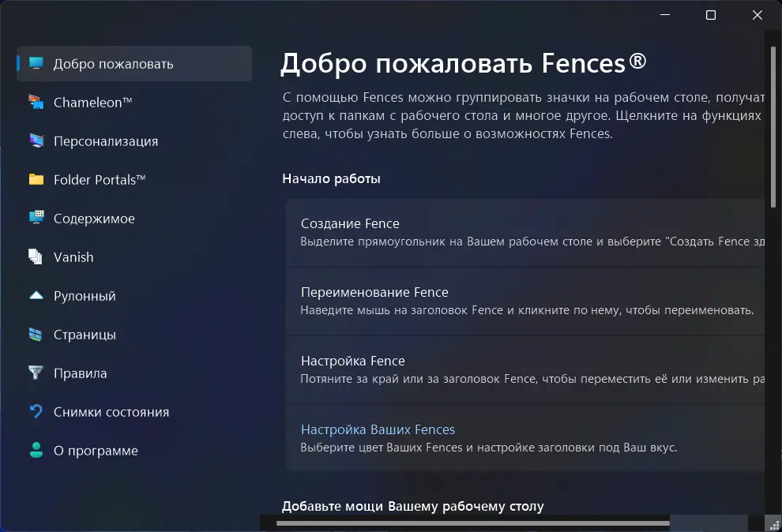Click the Рулонный up-arrow icon
Viewport: 782px width, 532px height.
coord(36,295)
